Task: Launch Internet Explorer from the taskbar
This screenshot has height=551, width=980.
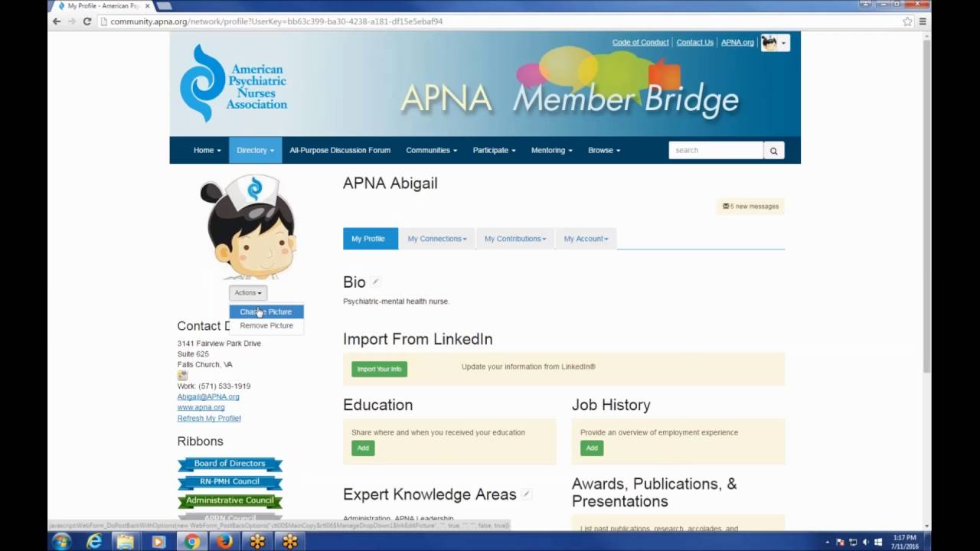Action: coord(94,542)
